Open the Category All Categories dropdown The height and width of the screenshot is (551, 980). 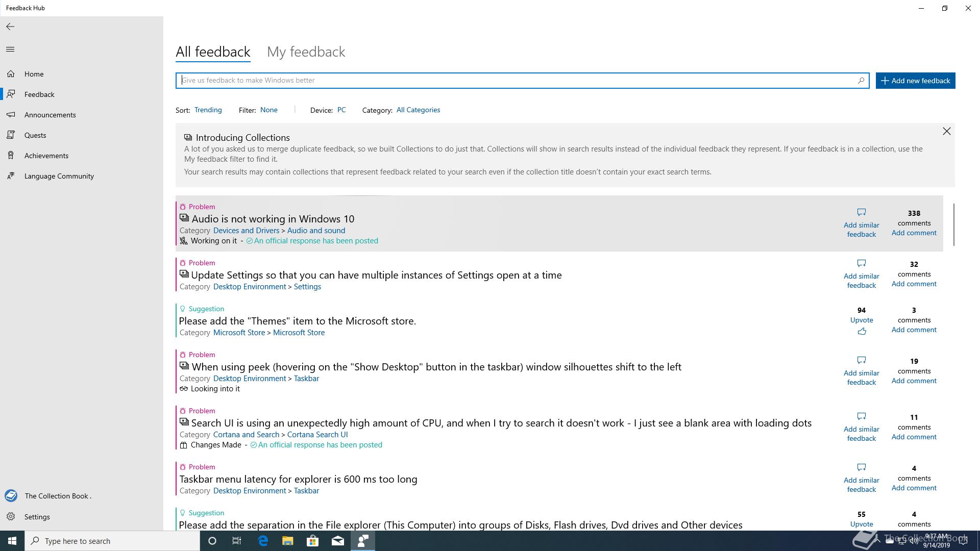(x=418, y=110)
